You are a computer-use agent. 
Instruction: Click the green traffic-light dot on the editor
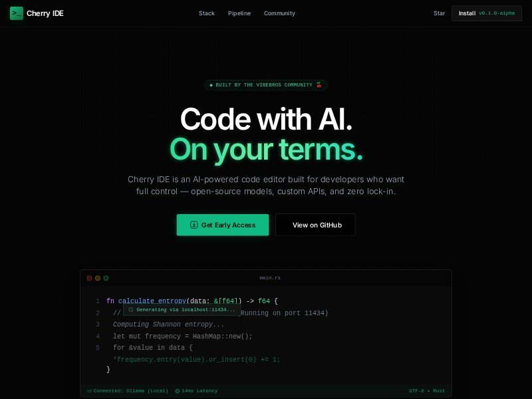point(106,278)
